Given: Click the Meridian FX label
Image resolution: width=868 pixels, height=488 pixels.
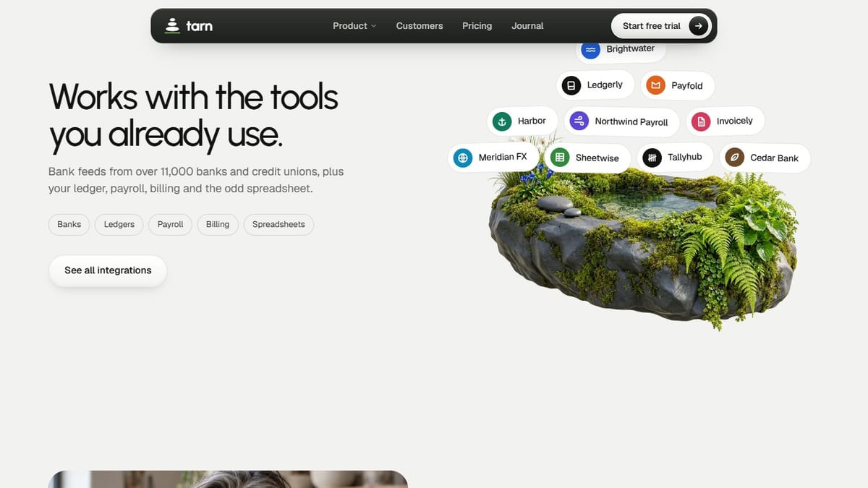Looking at the screenshot, I should point(503,157).
